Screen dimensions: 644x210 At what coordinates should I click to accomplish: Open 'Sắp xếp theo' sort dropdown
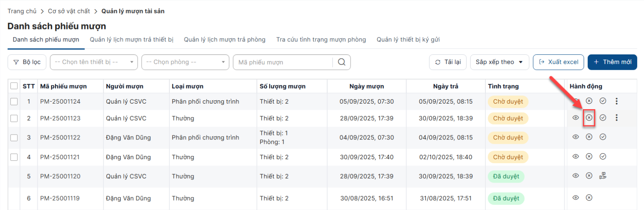[499, 62]
